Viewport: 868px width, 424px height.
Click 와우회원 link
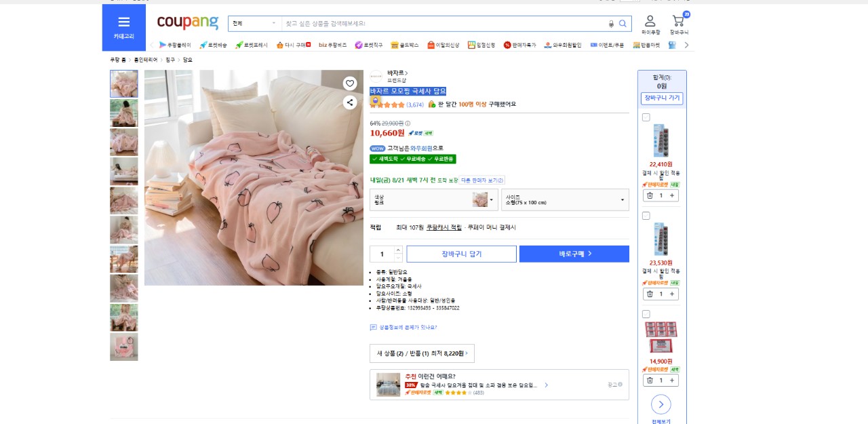tap(421, 148)
